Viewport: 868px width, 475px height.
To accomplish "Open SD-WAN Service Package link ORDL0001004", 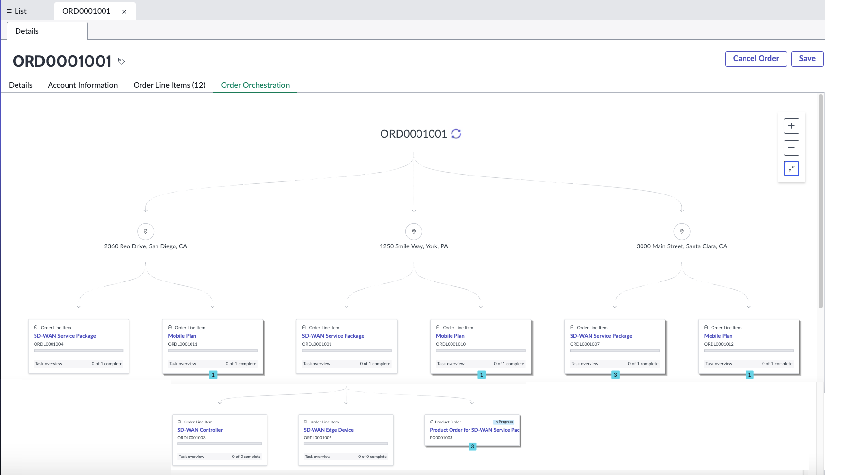I will pos(65,336).
